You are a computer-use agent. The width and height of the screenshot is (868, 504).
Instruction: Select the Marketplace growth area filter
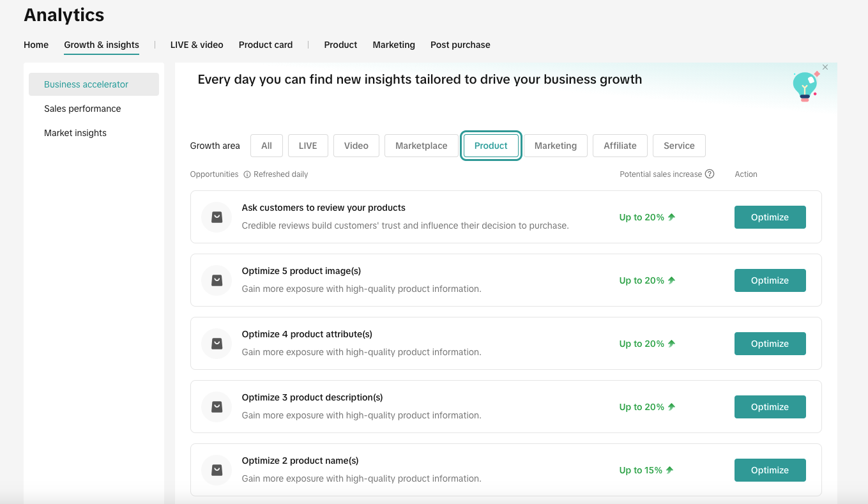pyautogui.click(x=421, y=146)
